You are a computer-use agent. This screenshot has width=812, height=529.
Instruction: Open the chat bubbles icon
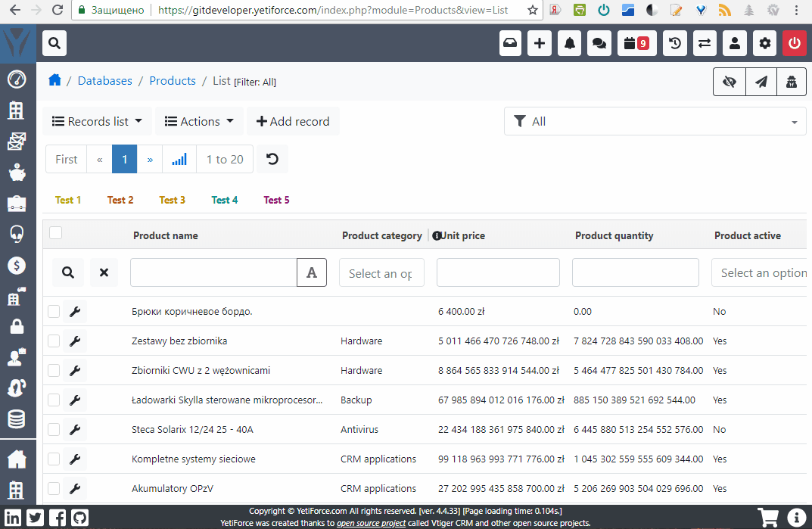[x=599, y=43]
